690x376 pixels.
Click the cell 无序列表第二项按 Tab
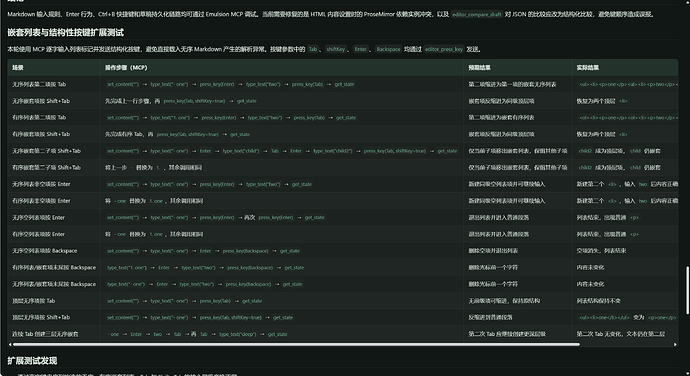tap(39, 85)
